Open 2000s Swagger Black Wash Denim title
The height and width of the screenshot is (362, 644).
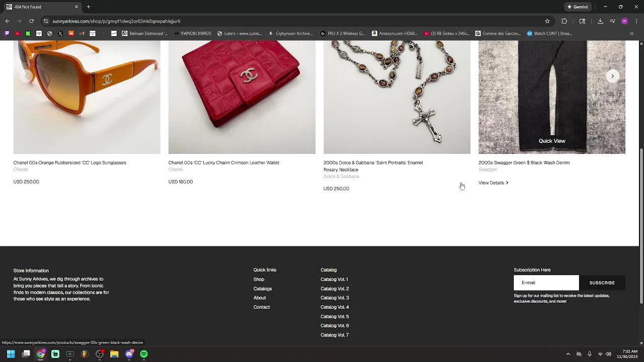524,163
